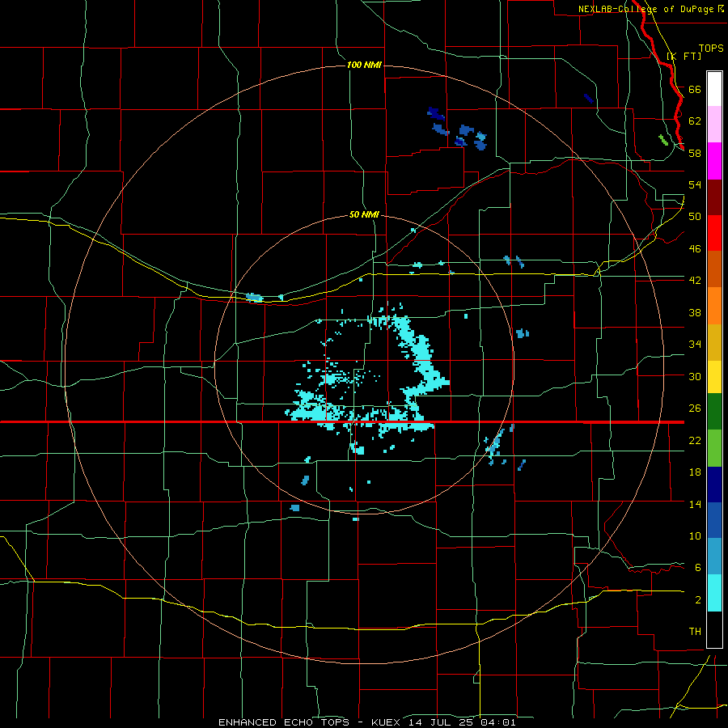This screenshot has width=728, height=728.
Task: Click the yellow 34 kft legend swatch
Action: click(714, 377)
